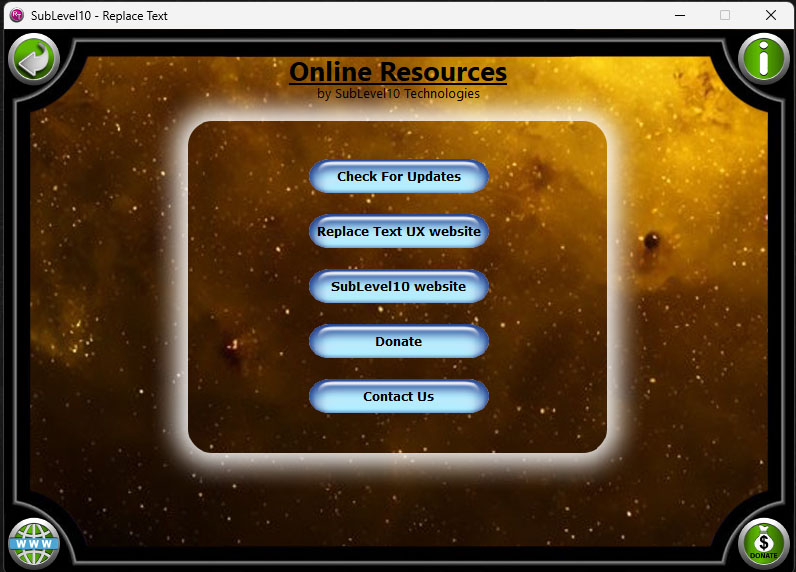Click the app icon in title bar

16,15
